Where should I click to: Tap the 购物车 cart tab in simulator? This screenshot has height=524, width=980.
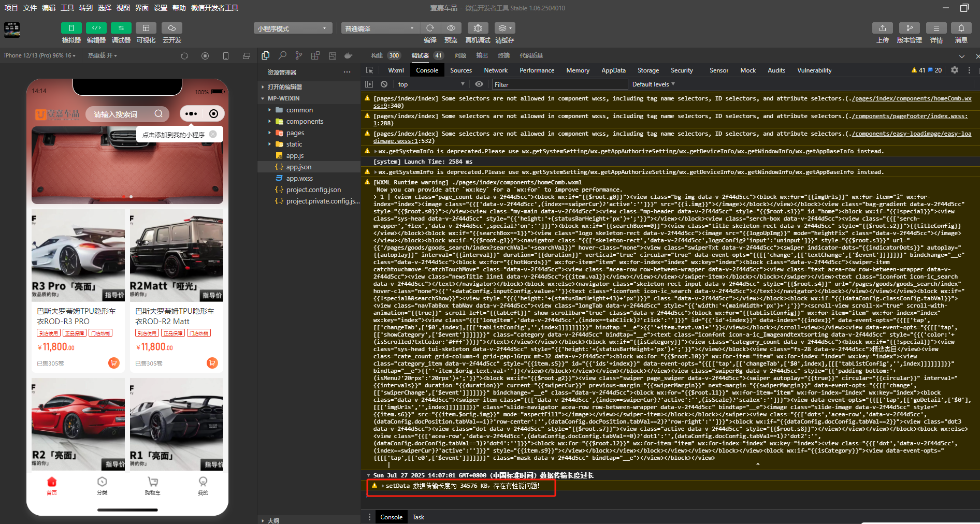(153, 486)
